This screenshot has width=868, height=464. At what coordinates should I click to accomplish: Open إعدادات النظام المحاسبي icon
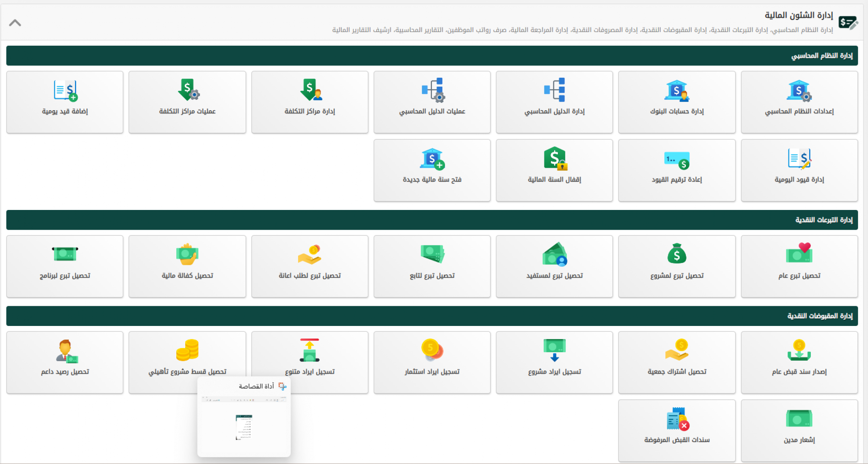[799, 90]
